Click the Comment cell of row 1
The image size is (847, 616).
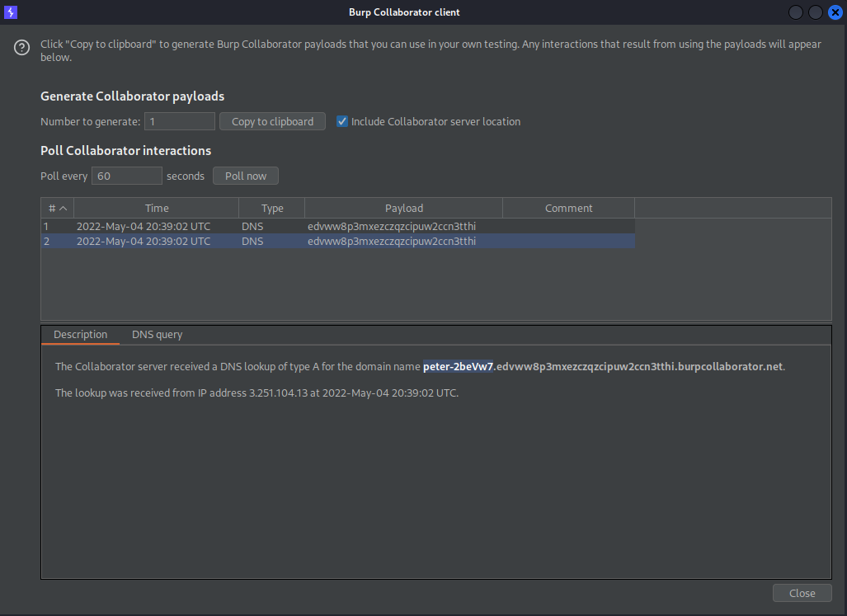coord(569,226)
